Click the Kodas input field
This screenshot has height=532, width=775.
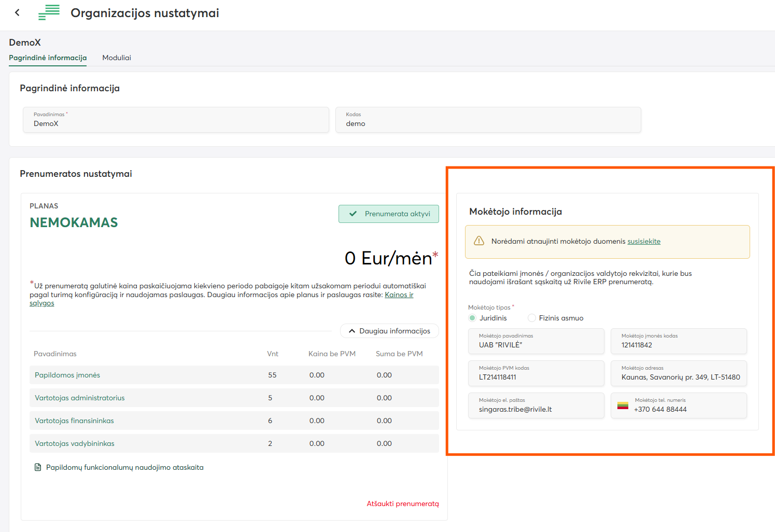[488, 123]
